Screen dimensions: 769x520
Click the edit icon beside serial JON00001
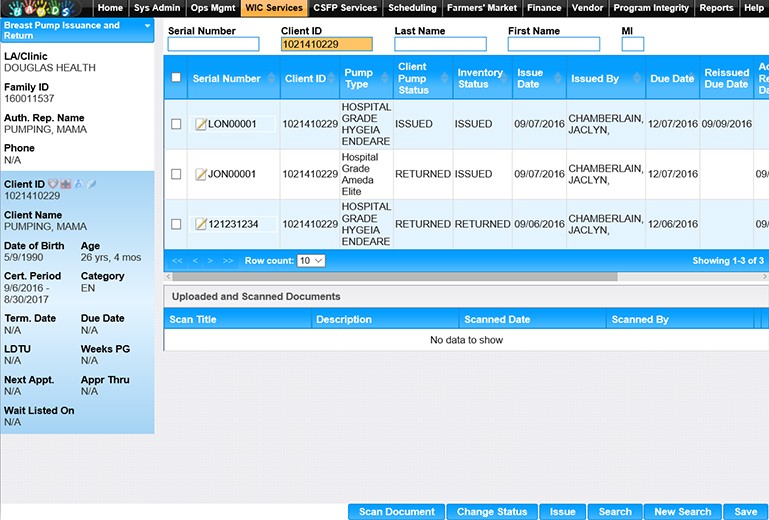coord(200,174)
